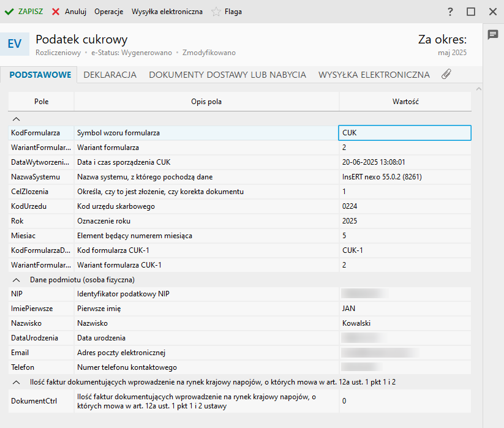
Task: Switch to the PODSTAWOWE tab
Action: (x=40, y=75)
